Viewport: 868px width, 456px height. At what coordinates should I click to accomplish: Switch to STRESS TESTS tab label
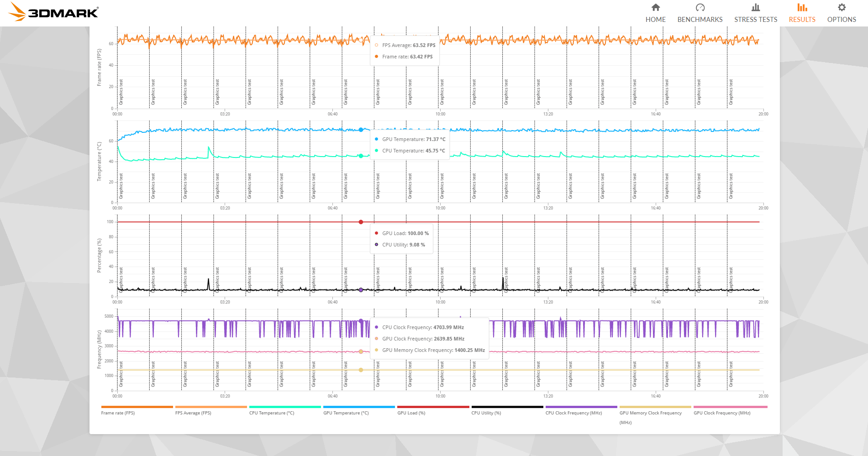pyautogui.click(x=756, y=20)
